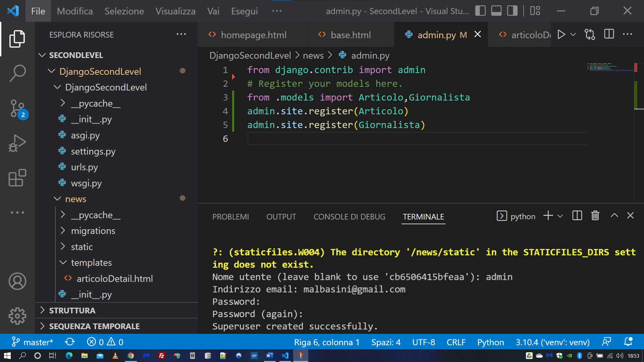
Task: Open Microsoft Word from the taskbar
Action: point(269,356)
